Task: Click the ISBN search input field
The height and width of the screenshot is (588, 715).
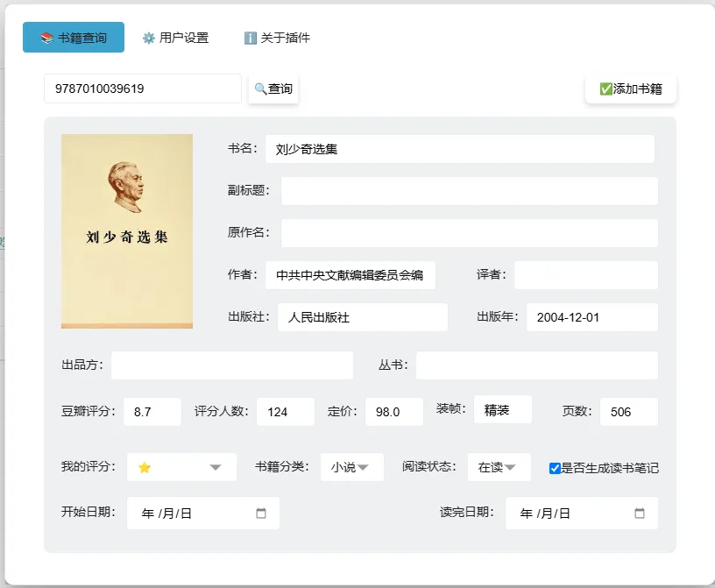Action: pos(142,89)
